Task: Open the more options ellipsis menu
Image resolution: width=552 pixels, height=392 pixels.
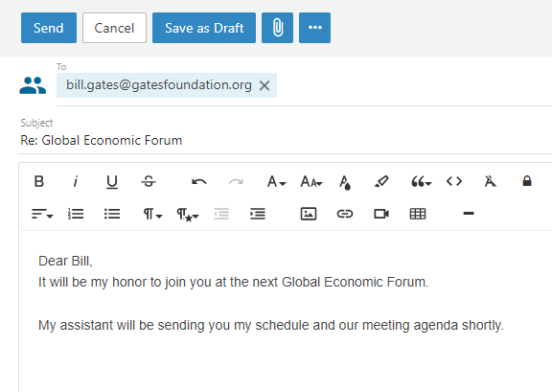Action: click(314, 28)
